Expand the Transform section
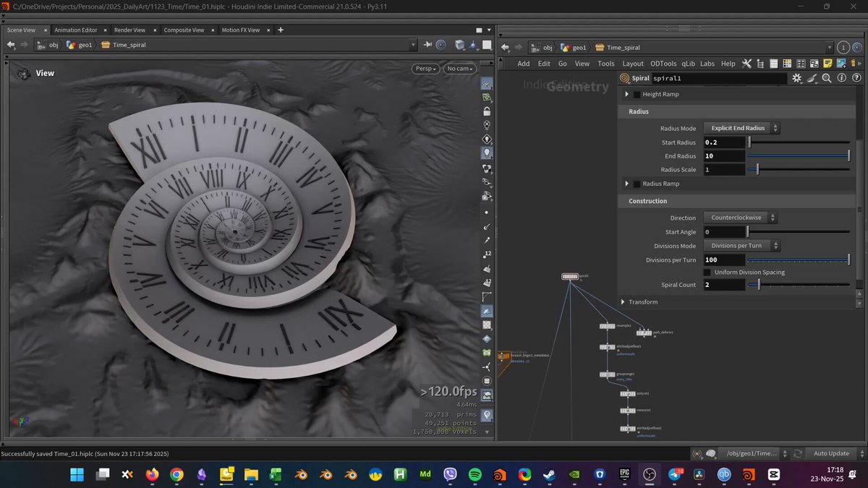This screenshot has height=488, width=868. [x=639, y=301]
